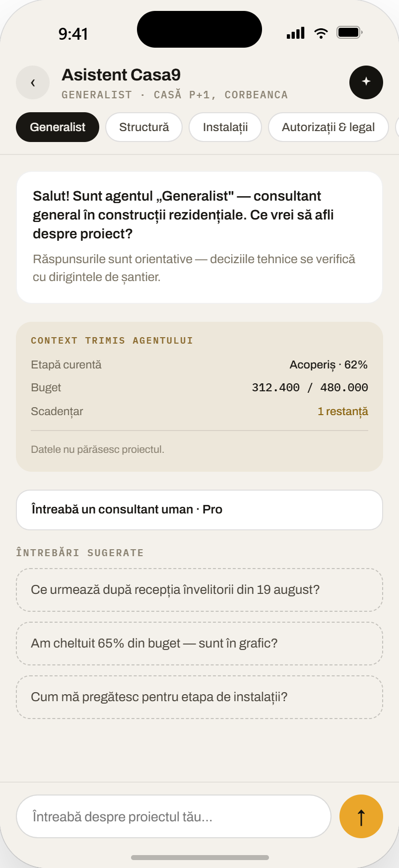Switch to the Structură tab

pyautogui.click(x=144, y=127)
